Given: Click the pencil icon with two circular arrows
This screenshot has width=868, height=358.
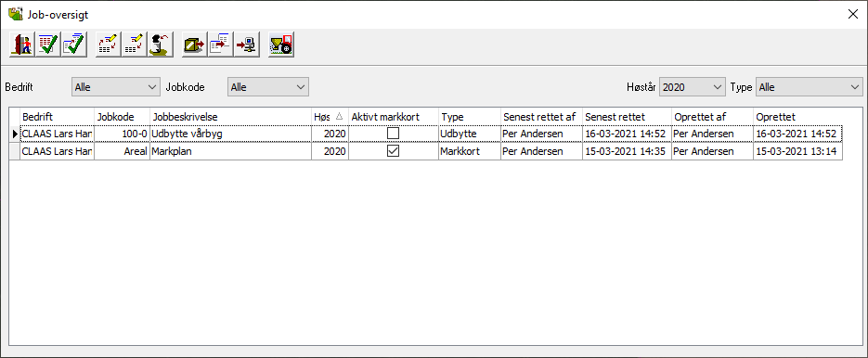Looking at the screenshot, I should [109, 45].
